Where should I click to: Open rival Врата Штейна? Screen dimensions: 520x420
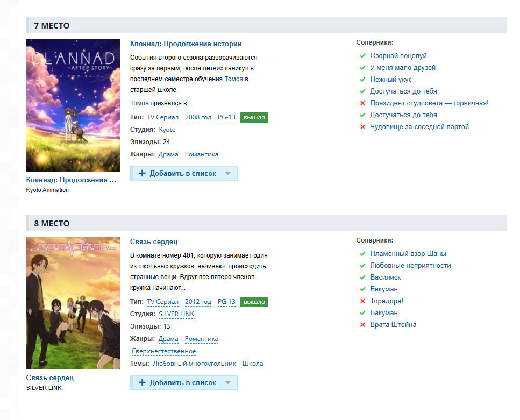pyautogui.click(x=393, y=325)
